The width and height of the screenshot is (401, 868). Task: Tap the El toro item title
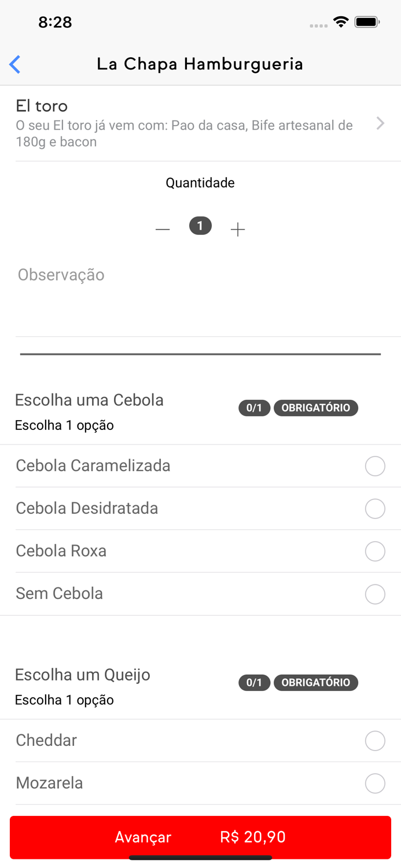tap(42, 106)
